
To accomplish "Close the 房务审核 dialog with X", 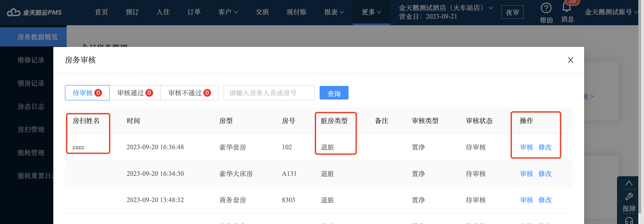I will pyautogui.click(x=571, y=60).
